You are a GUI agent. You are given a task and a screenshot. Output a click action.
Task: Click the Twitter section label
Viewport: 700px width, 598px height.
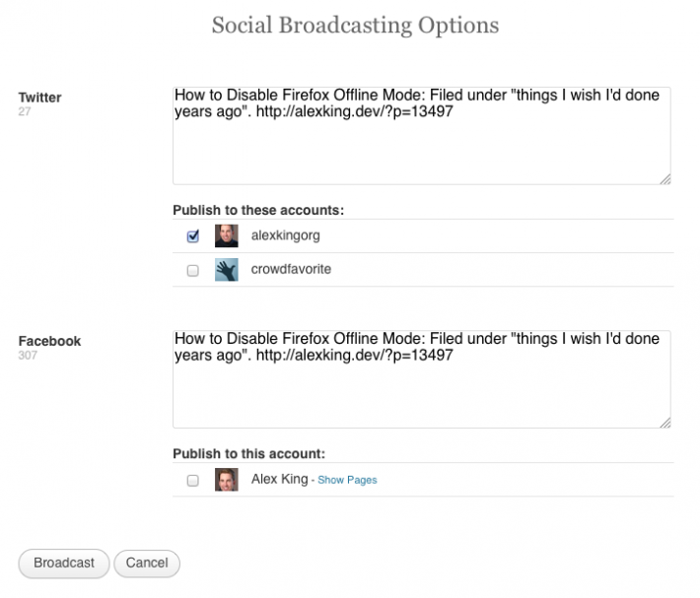(39, 98)
